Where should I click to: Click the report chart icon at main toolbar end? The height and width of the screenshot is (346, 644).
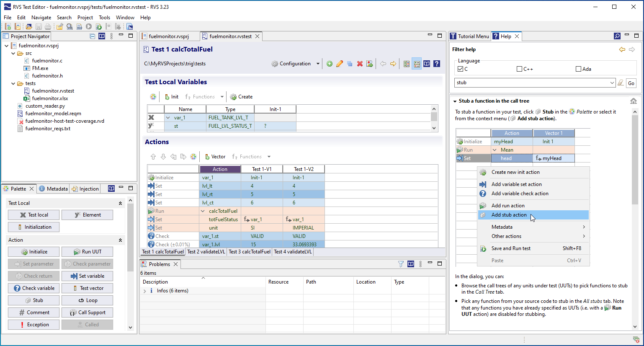[130, 26]
